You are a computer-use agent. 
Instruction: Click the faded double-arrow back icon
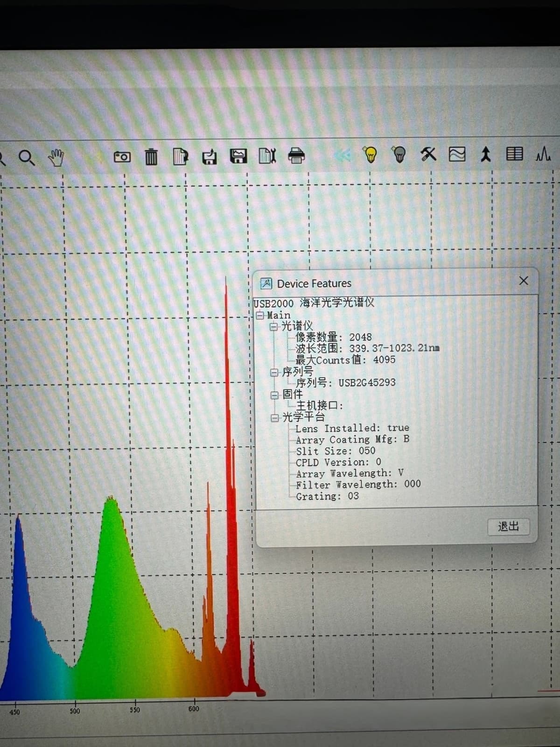[342, 155]
